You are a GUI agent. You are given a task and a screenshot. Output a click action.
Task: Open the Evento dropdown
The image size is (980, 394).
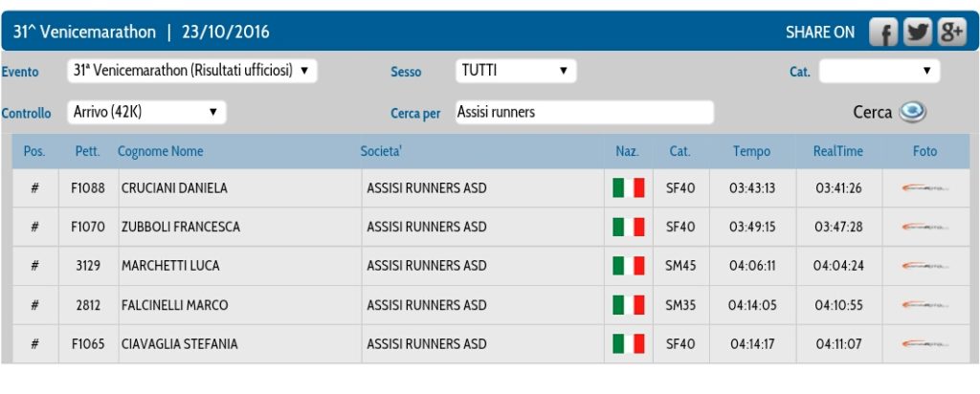point(191,71)
